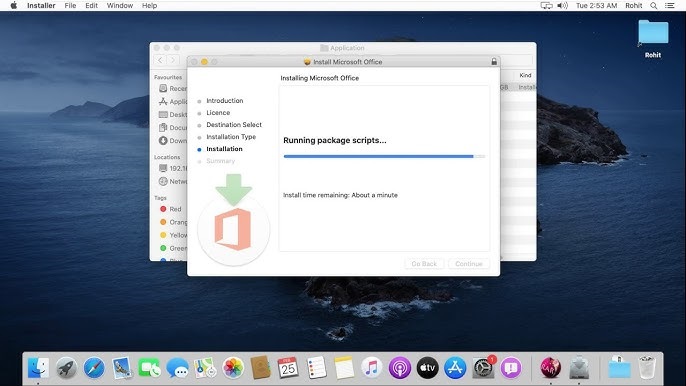
Task: Open Launchpad rocket icon in Dock
Action: tap(66, 368)
